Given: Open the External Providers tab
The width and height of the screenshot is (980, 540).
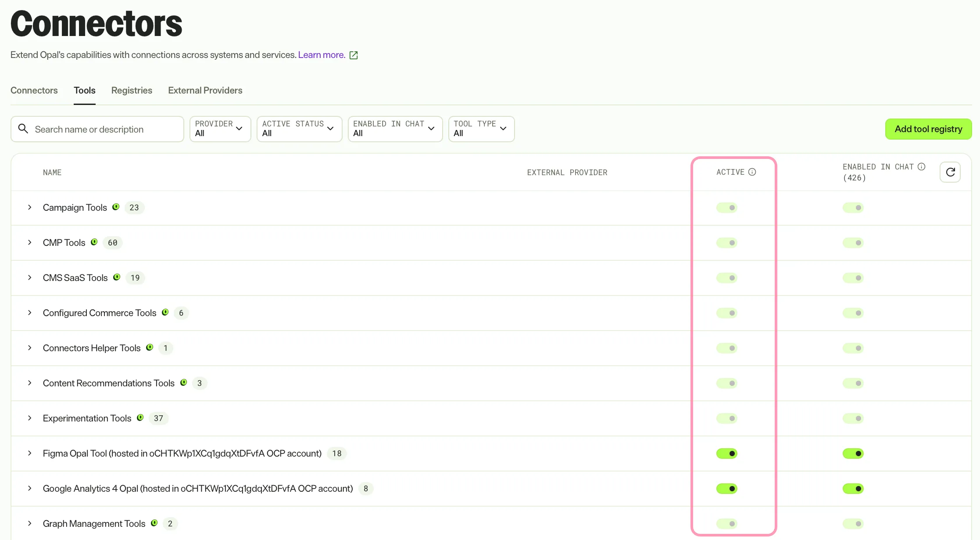Looking at the screenshot, I should click(x=205, y=90).
